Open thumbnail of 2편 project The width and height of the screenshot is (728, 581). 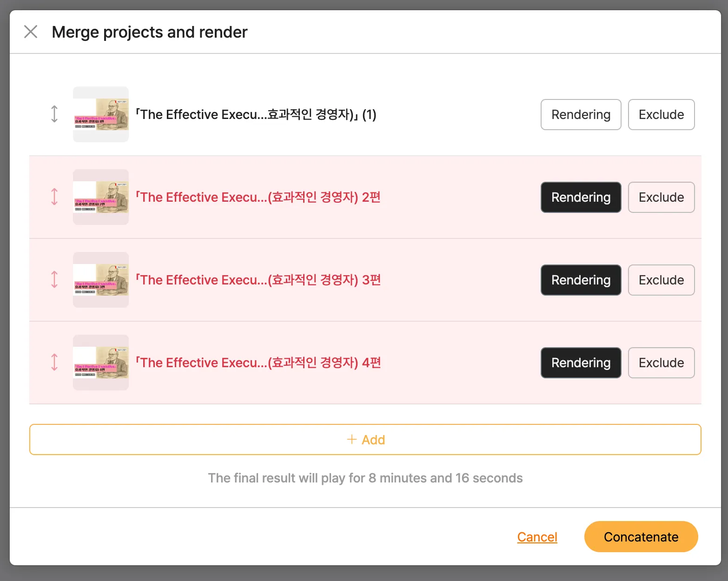pyautogui.click(x=101, y=197)
